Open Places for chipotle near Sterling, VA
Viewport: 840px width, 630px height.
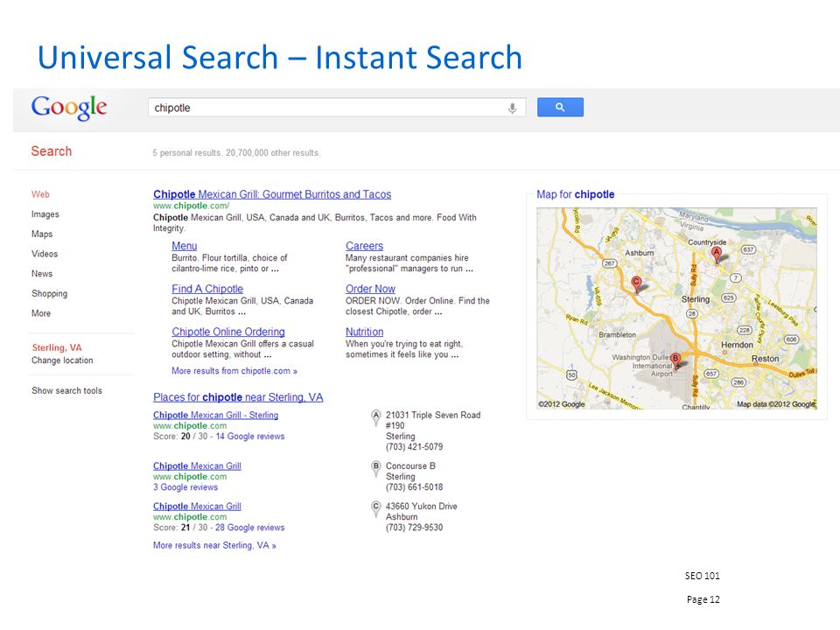[x=238, y=397]
